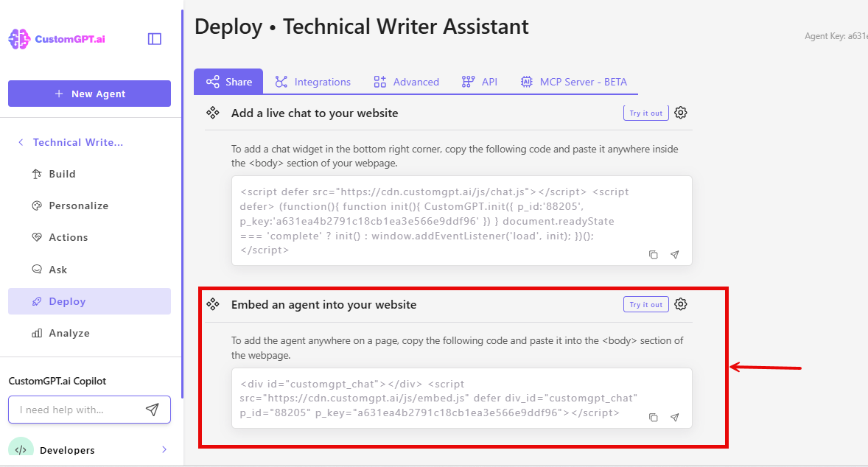
Task: Click the Build crane icon
Action: (37, 174)
